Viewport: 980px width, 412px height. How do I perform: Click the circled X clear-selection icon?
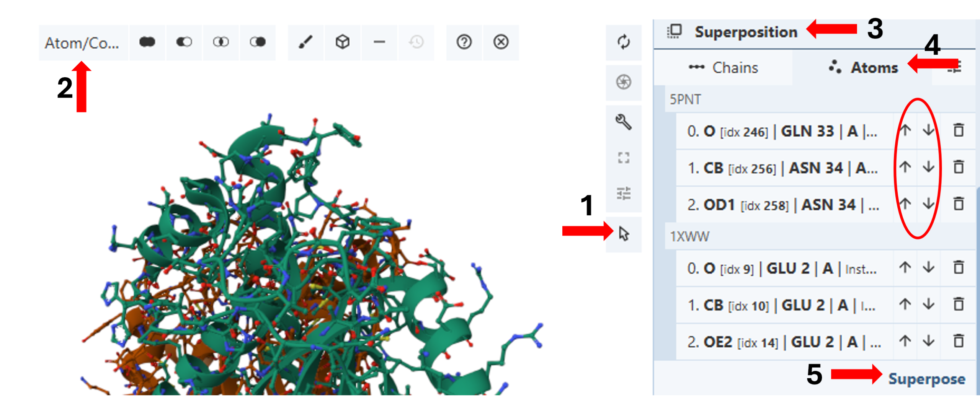[x=501, y=42]
